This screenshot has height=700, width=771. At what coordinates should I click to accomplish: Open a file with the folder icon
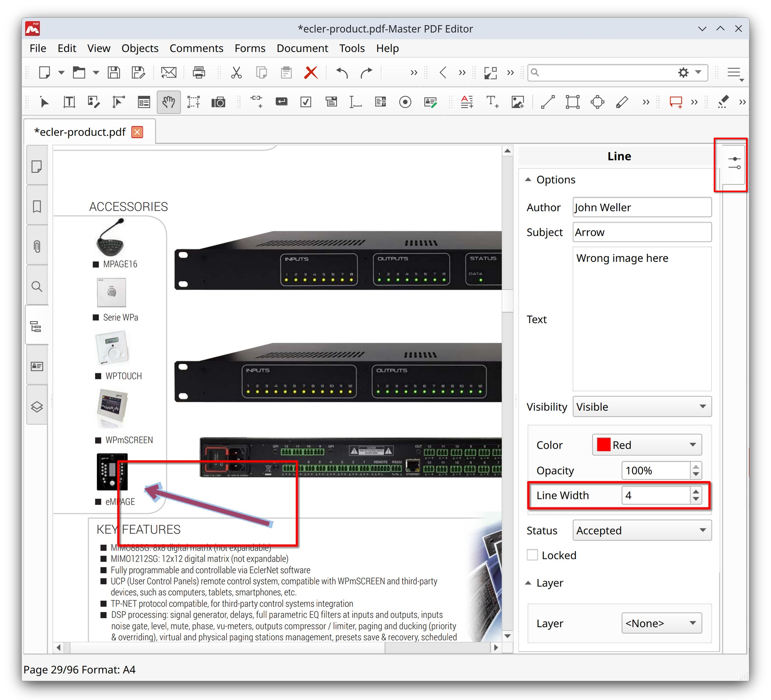[x=79, y=72]
